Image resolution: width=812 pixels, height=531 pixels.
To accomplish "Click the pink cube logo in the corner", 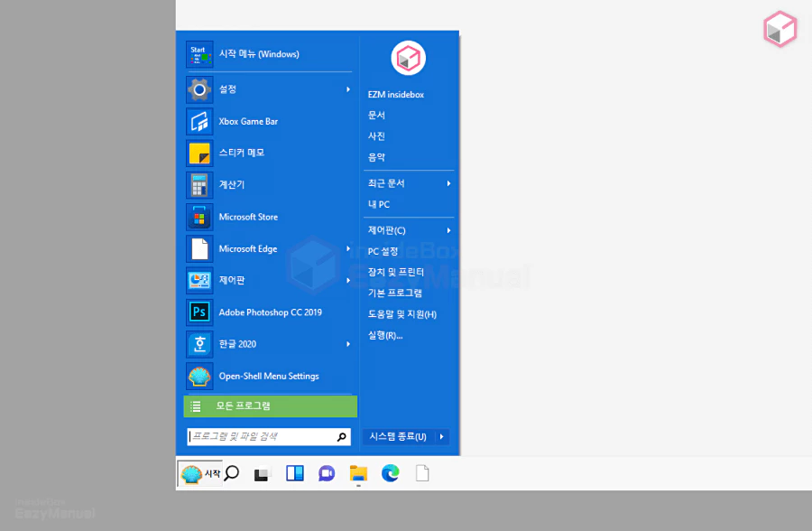I will 780,29.
